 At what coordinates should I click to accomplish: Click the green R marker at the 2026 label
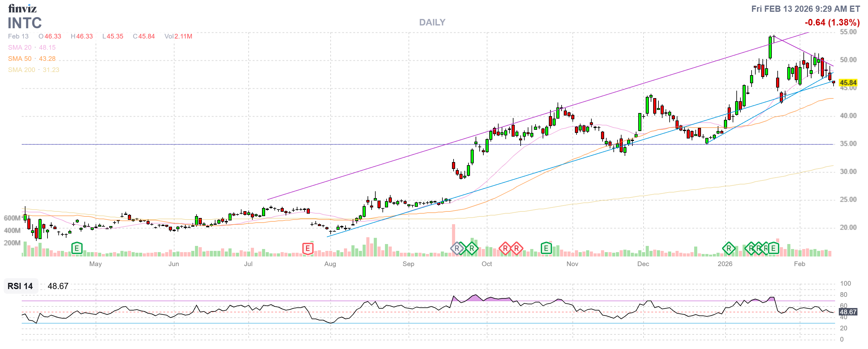(729, 249)
